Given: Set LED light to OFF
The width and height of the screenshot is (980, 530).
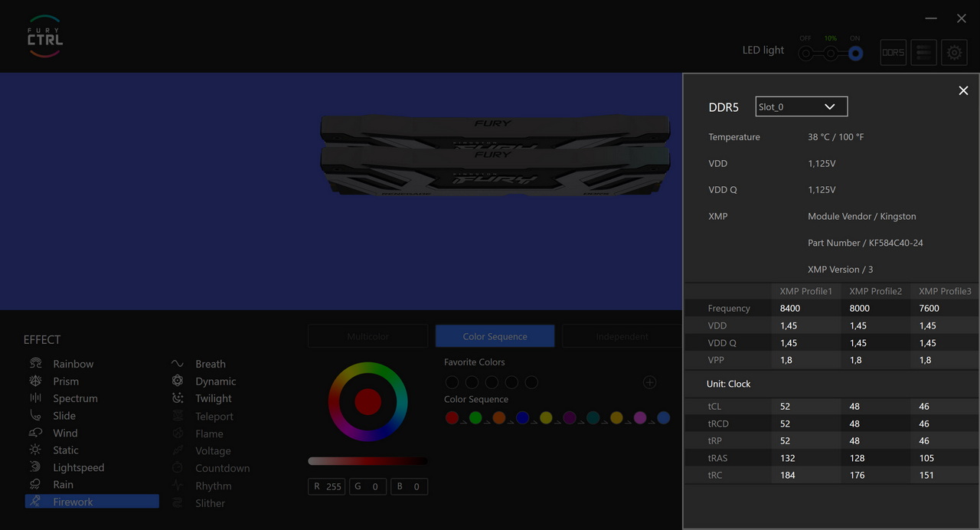Looking at the screenshot, I should (805, 54).
